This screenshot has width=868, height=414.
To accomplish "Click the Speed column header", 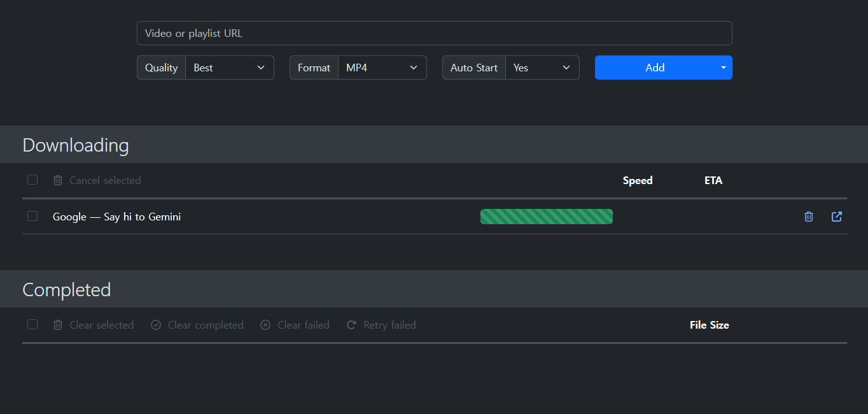I will pyautogui.click(x=638, y=180).
